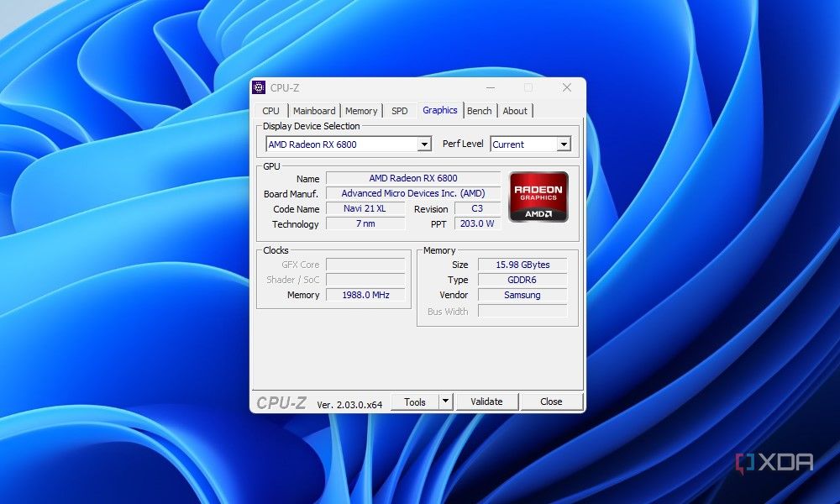The height and width of the screenshot is (504, 840).
Task: Close the CPU-Z window with X
Action: (x=567, y=87)
